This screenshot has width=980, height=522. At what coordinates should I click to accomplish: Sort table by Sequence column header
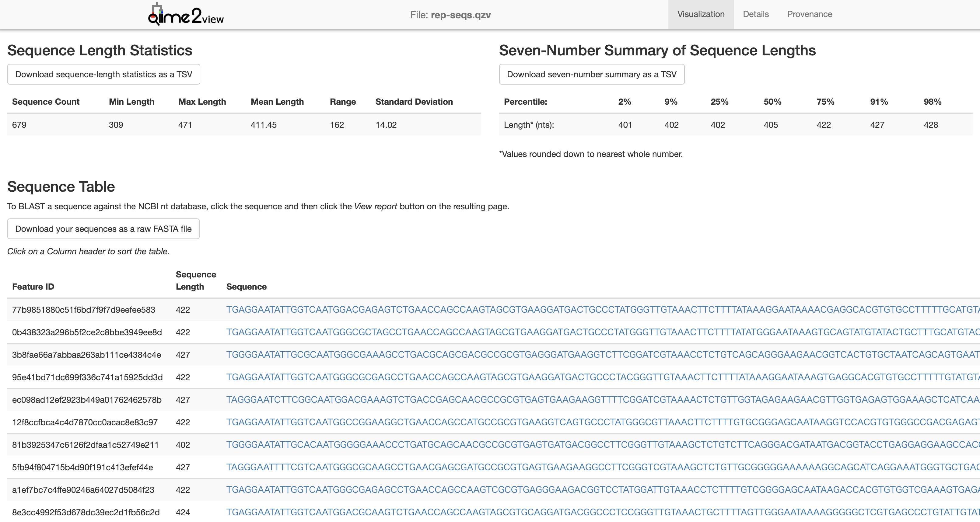tap(246, 287)
